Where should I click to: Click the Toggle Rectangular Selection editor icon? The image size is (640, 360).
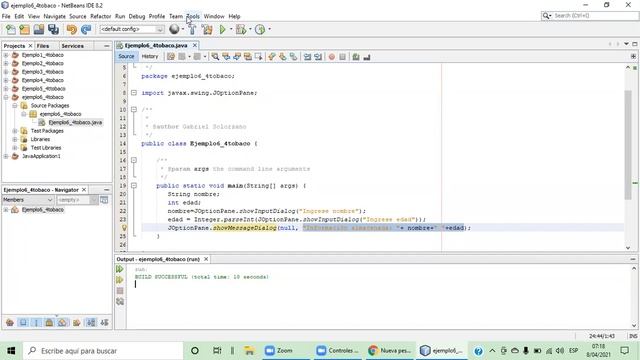point(258,57)
